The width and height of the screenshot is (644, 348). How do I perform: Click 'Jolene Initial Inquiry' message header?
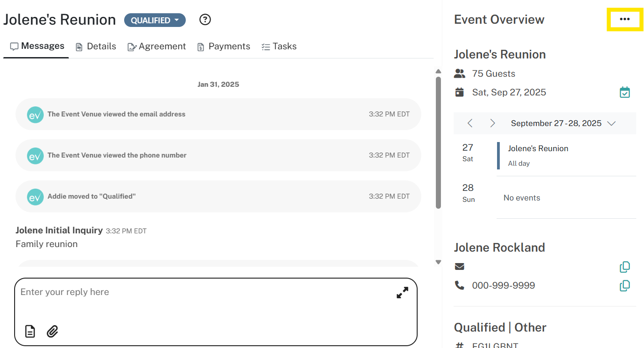tap(59, 230)
